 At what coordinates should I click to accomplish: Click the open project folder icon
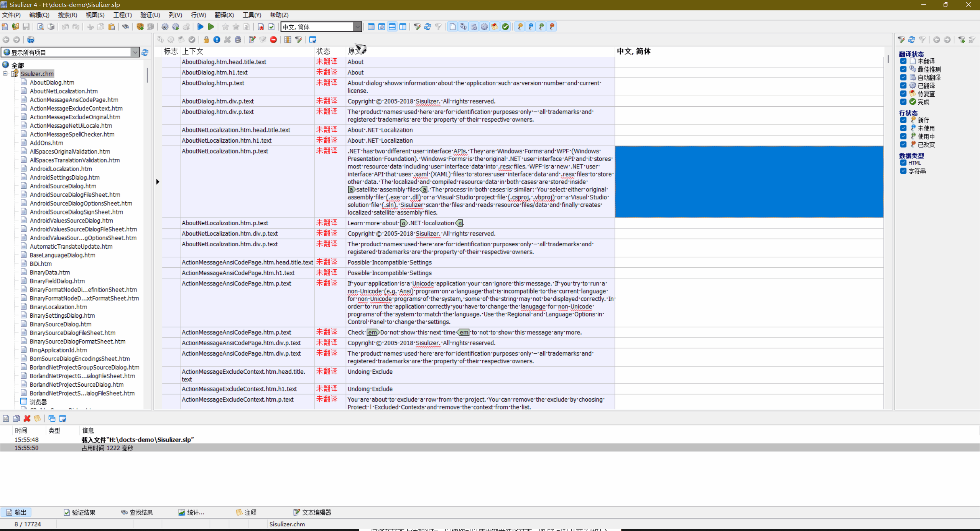pyautogui.click(x=15, y=26)
